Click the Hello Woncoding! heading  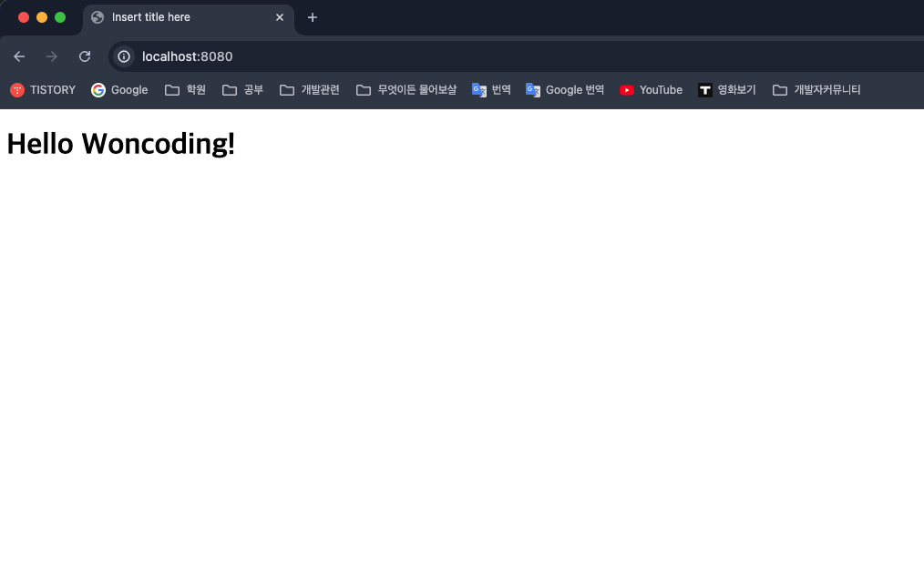point(121,144)
